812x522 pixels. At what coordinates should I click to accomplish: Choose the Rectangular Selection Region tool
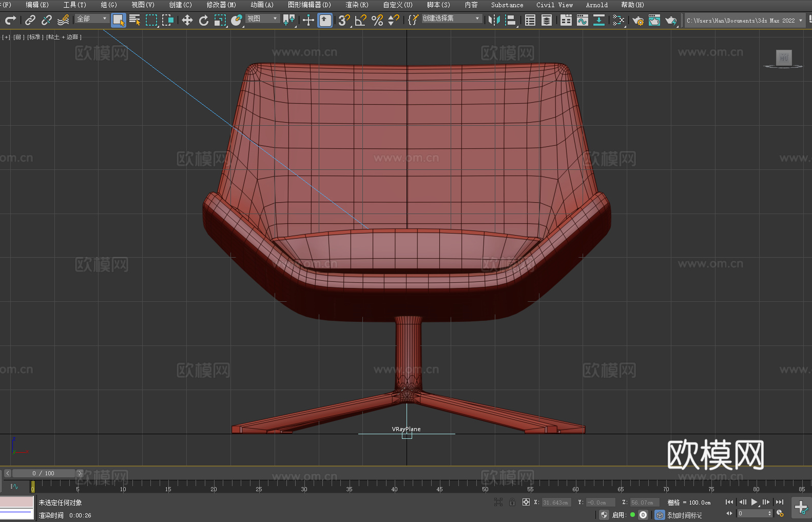pyautogui.click(x=151, y=20)
